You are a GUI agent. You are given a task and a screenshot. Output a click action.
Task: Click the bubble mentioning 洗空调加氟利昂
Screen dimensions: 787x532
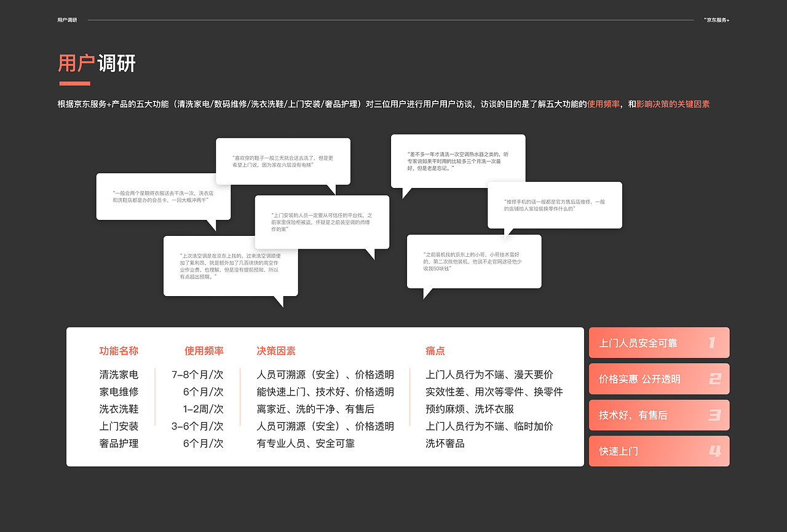coord(231,265)
